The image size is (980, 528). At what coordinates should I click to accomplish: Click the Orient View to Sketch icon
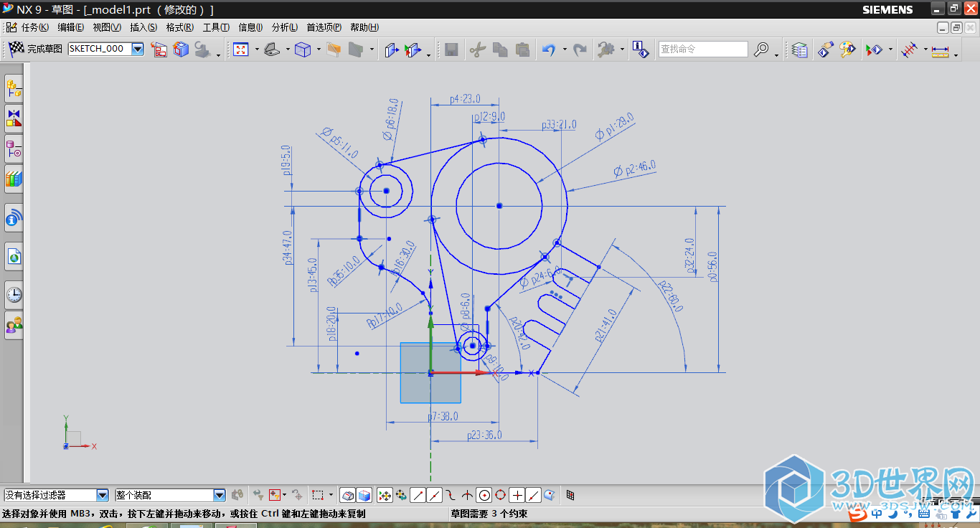(x=159, y=49)
